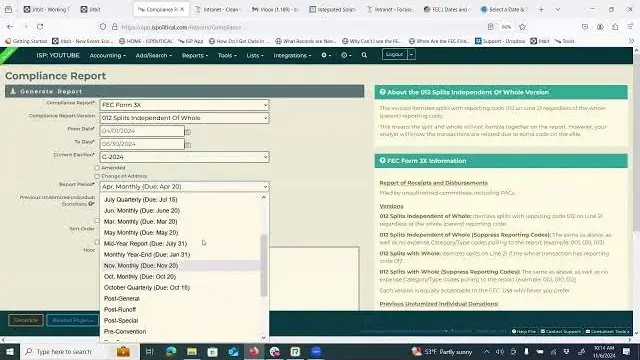The height and width of the screenshot is (360, 640).
Task: Open the clock history menu in navbar
Action: (x=346, y=55)
